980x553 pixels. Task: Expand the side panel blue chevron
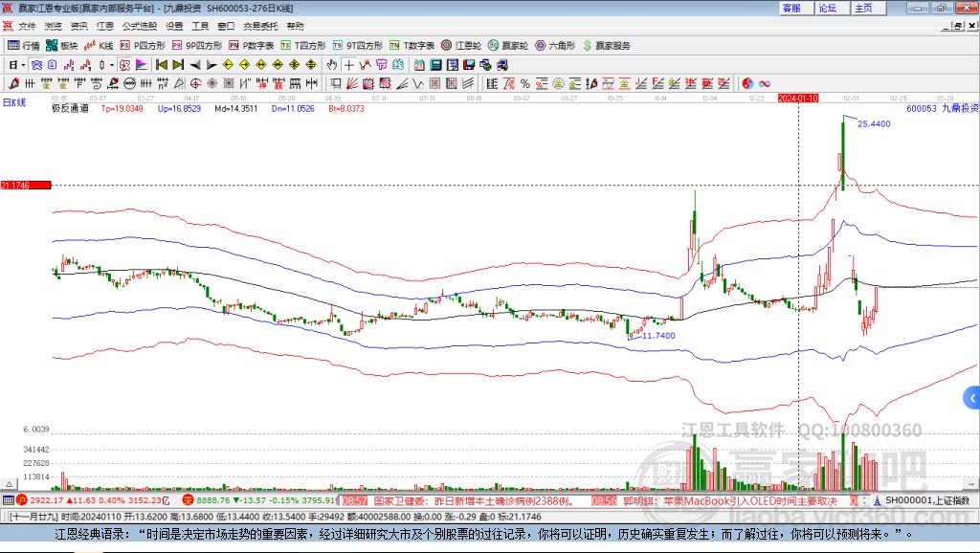point(972,398)
